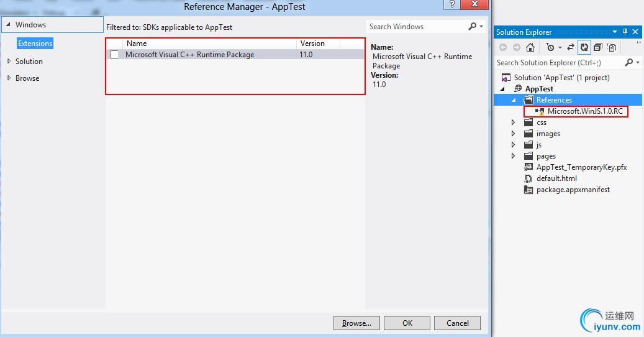Select the References node
This screenshot has width=644, height=337.
point(554,100)
